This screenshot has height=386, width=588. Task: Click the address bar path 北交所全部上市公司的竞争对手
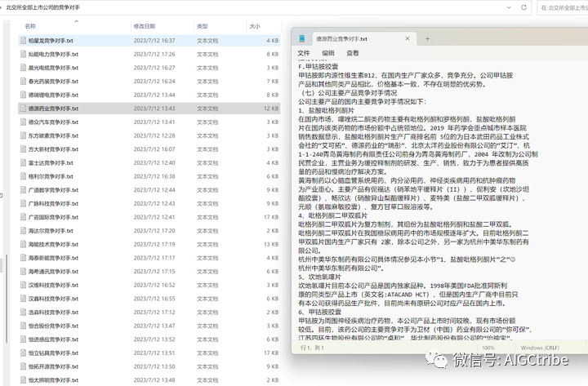tap(42, 7)
